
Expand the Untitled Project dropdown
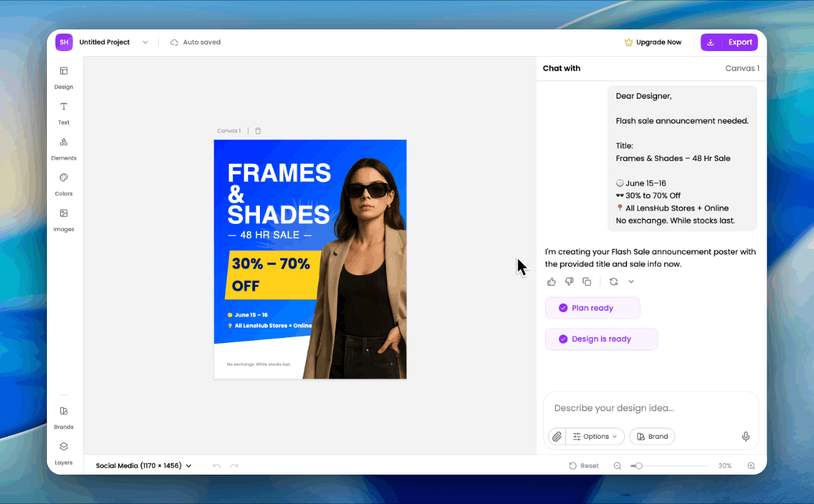145,42
